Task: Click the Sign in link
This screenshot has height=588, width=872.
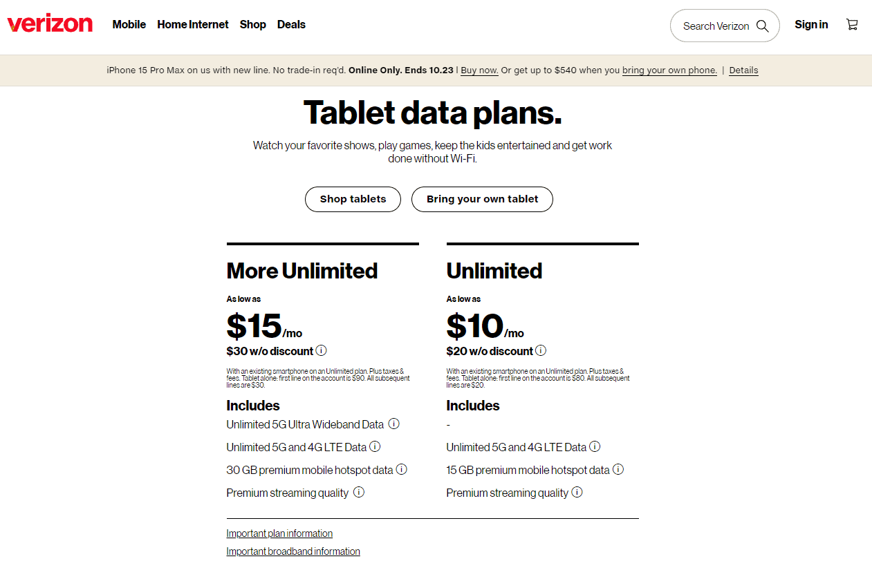Action: point(811,25)
